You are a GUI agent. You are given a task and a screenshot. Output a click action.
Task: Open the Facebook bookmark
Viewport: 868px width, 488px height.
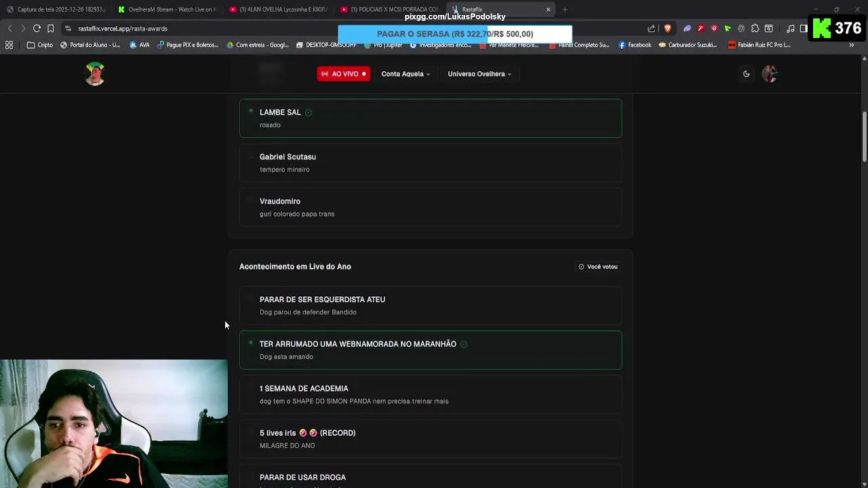tap(635, 45)
